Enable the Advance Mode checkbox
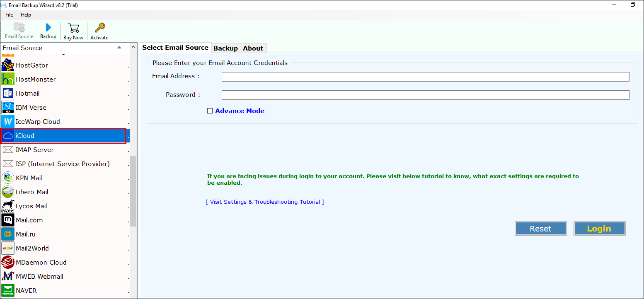This screenshot has width=644, height=299. (210, 111)
